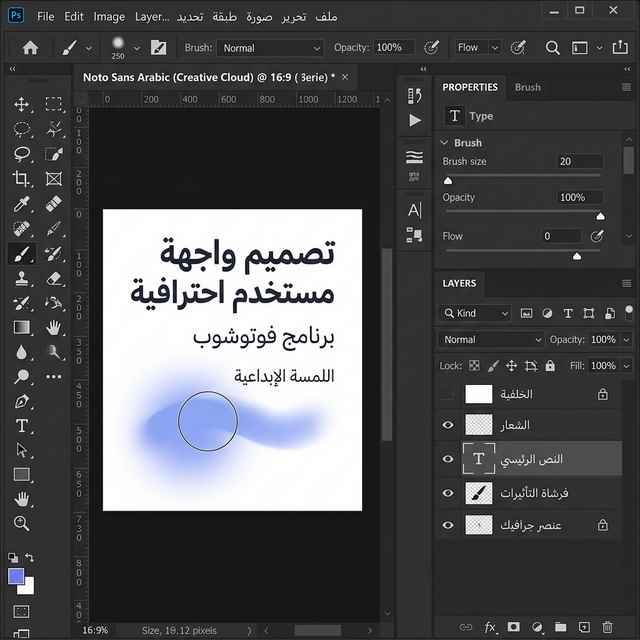This screenshot has height=640, width=640.
Task: Open the three-dots more tools icon
Action: pyautogui.click(x=54, y=376)
